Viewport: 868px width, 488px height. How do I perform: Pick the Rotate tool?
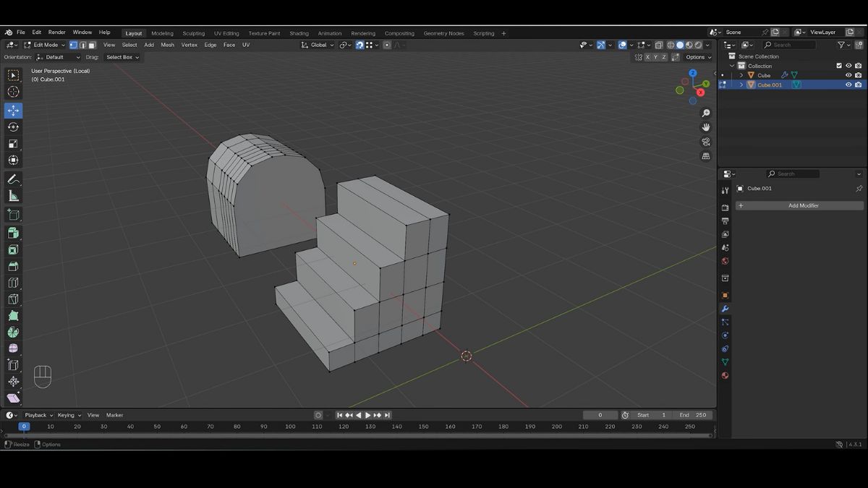click(x=13, y=127)
